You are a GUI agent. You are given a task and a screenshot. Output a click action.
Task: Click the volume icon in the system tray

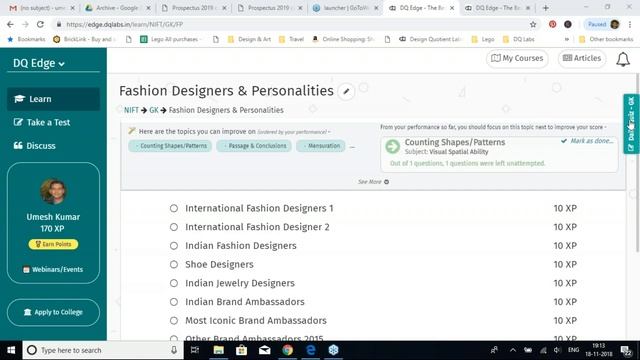557,350
